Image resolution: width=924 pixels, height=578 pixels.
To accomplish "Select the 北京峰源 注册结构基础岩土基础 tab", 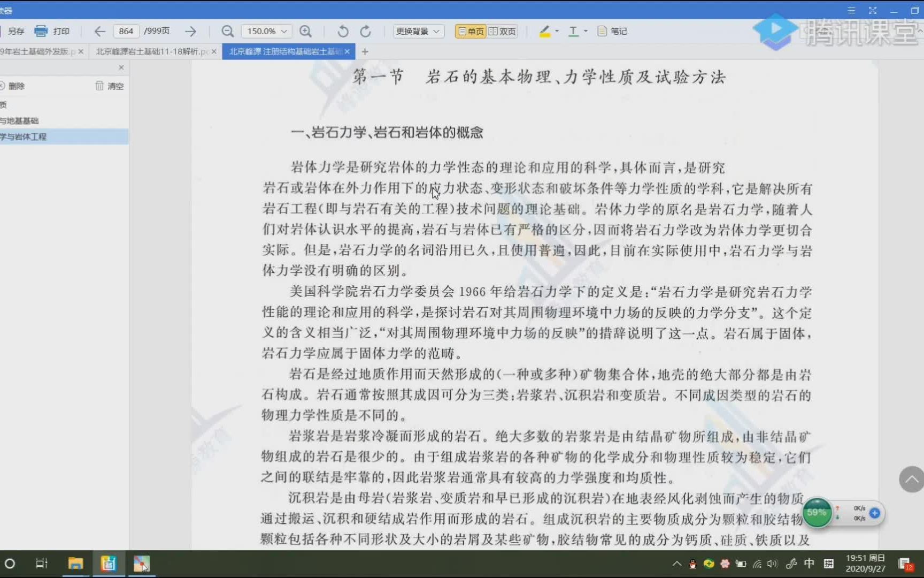I will tap(285, 51).
